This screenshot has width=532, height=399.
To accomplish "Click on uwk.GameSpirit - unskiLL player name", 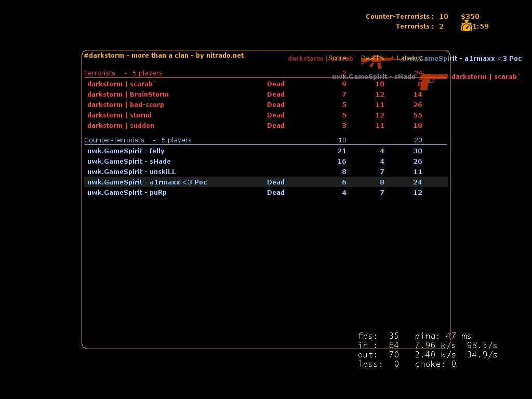I will (x=131, y=171).
